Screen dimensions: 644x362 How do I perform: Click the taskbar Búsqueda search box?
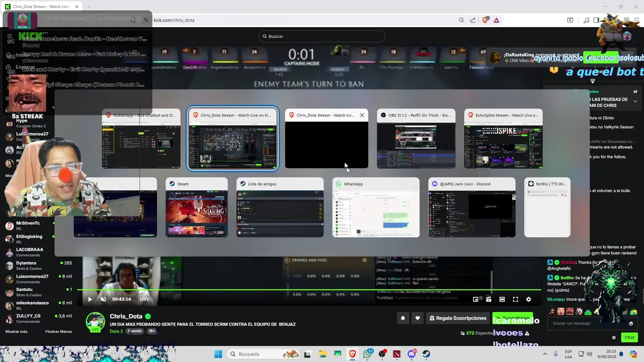(264, 354)
